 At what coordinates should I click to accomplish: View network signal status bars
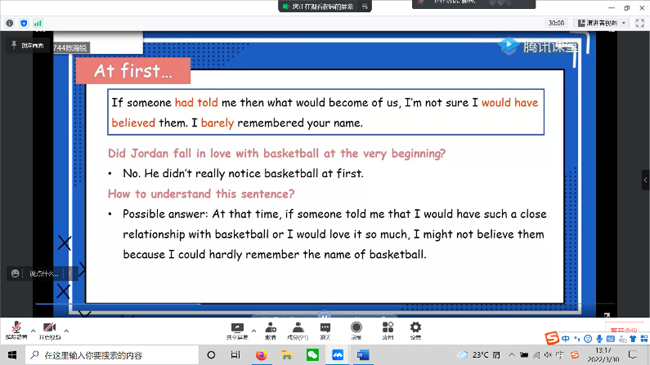[x=38, y=23]
